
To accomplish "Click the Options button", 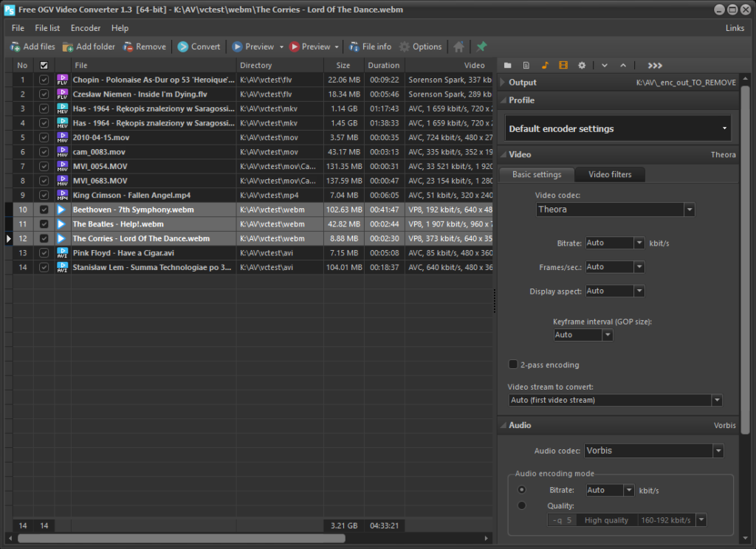I will click(420, 46).
